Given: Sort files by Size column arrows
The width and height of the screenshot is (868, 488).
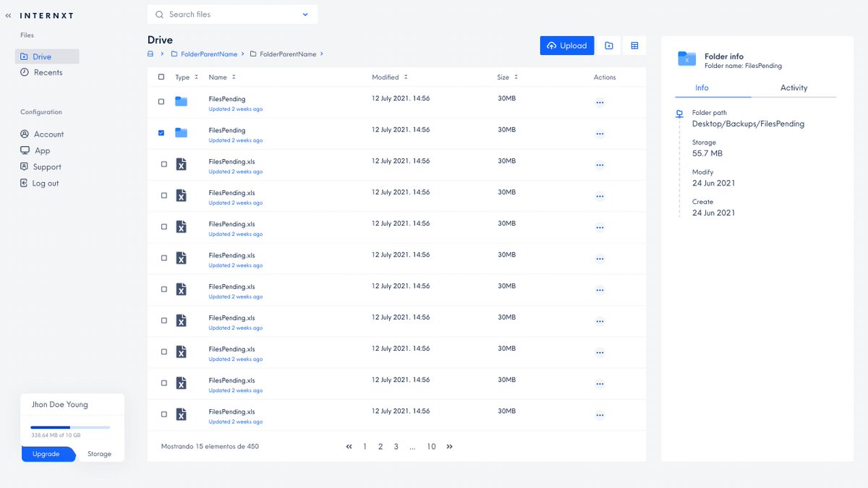Looking at the screenshot, I should (x=516, y=77).
